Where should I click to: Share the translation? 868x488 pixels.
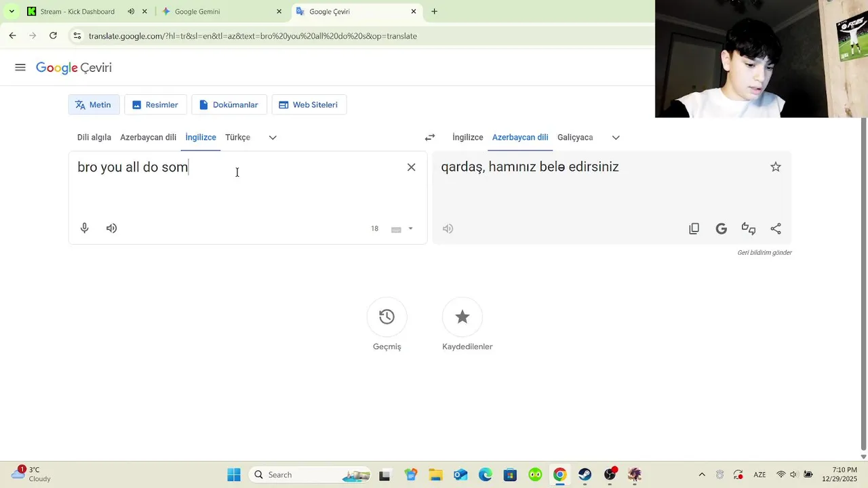(776, 228)
